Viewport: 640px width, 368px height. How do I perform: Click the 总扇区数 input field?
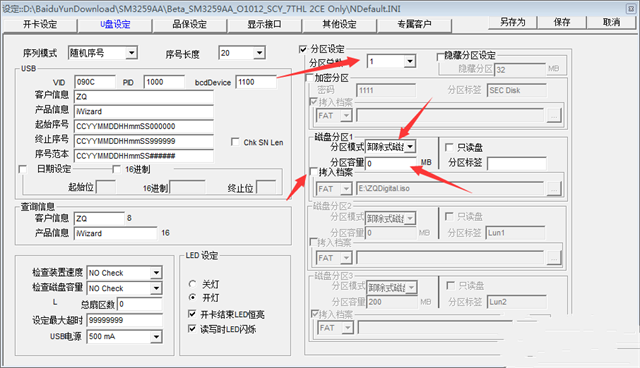click(140, 304)
